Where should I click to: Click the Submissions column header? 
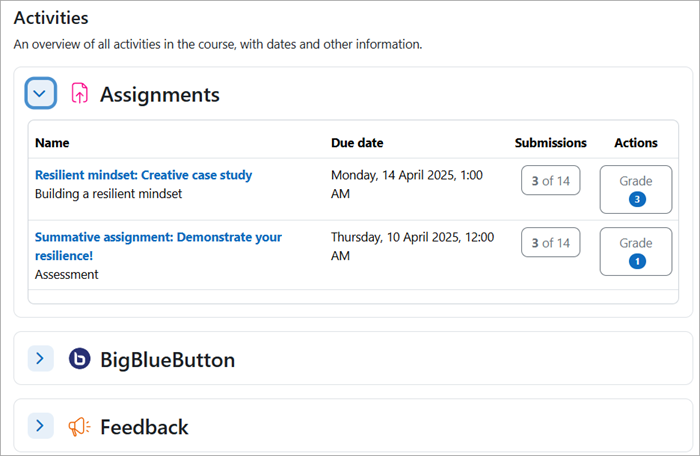pos(550,143)
